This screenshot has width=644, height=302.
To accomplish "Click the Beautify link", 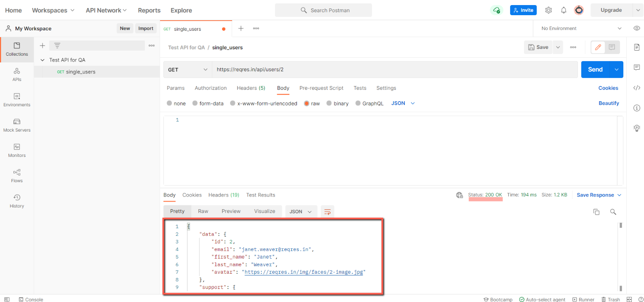I will point(609,103).
